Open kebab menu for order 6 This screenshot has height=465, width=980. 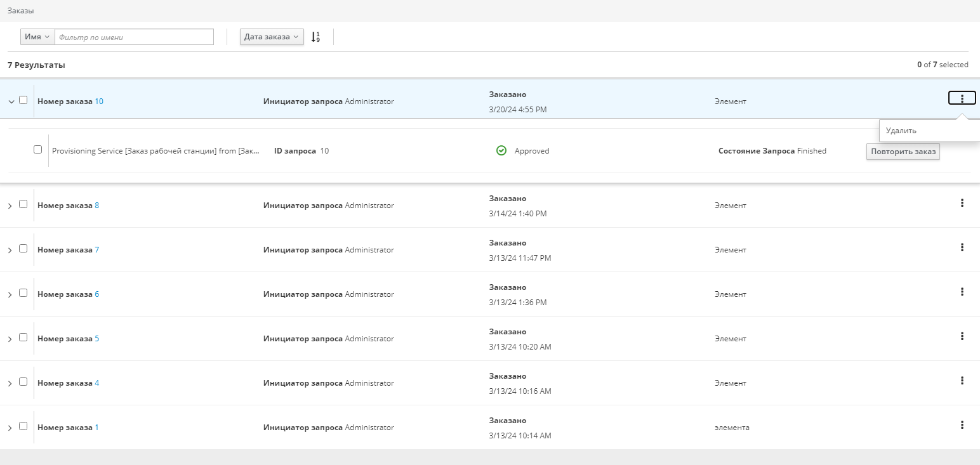click(x=962, y=292)
